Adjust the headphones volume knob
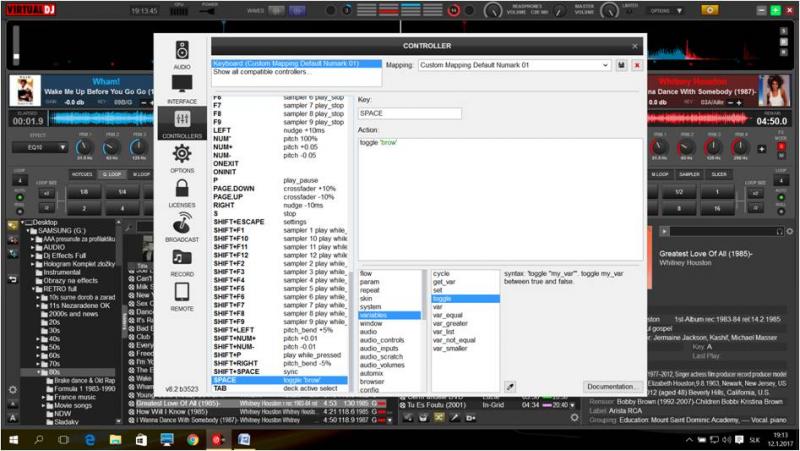 [x=493, y=10]
